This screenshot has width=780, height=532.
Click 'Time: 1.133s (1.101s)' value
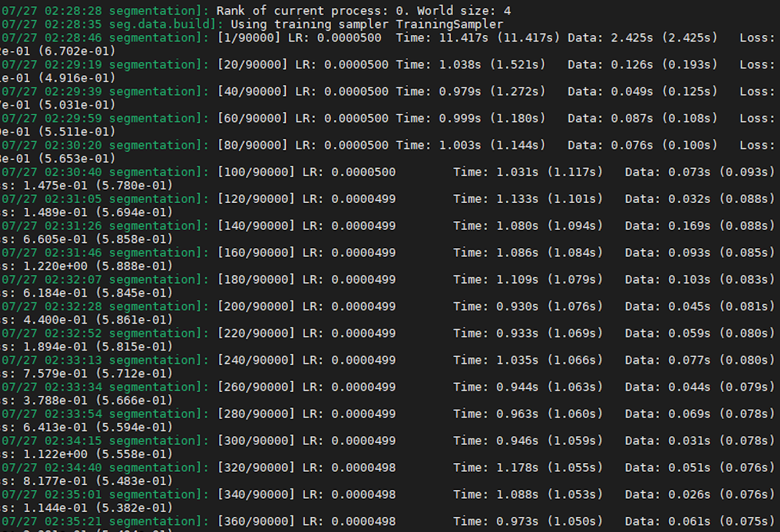tap(528, 199)
